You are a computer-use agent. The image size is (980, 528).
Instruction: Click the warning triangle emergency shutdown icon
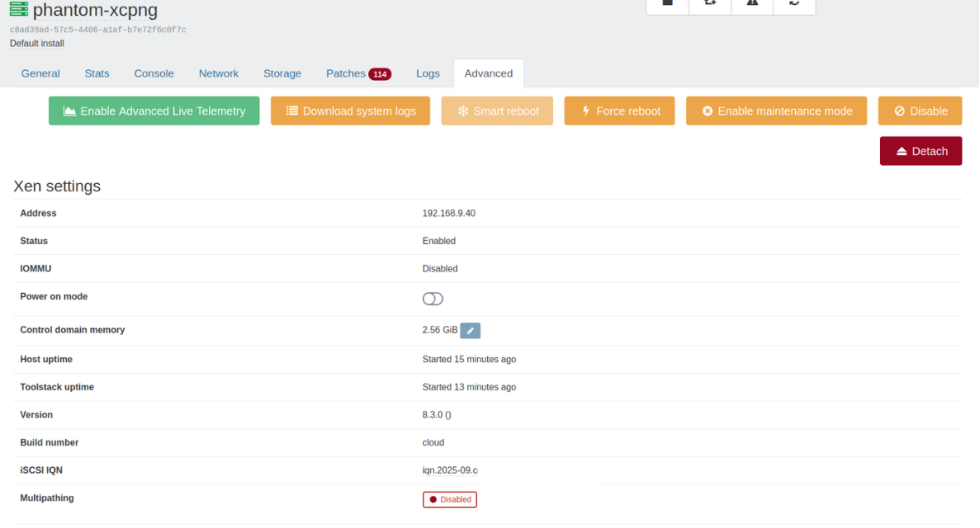pos(752,3)
